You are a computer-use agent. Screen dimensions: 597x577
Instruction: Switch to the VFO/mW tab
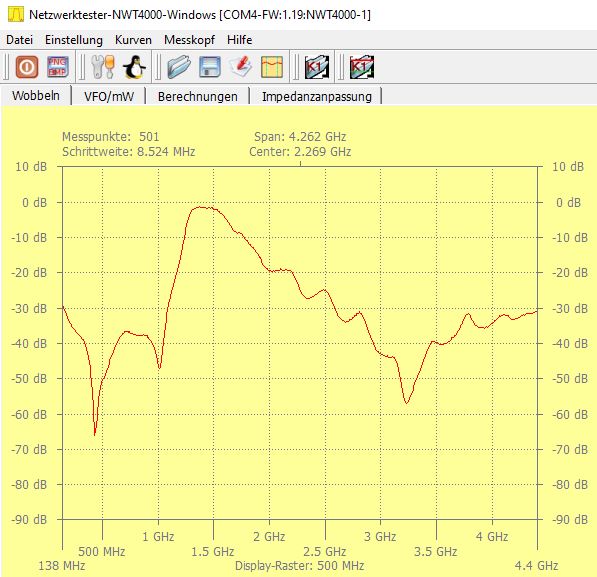pos(109,96)
